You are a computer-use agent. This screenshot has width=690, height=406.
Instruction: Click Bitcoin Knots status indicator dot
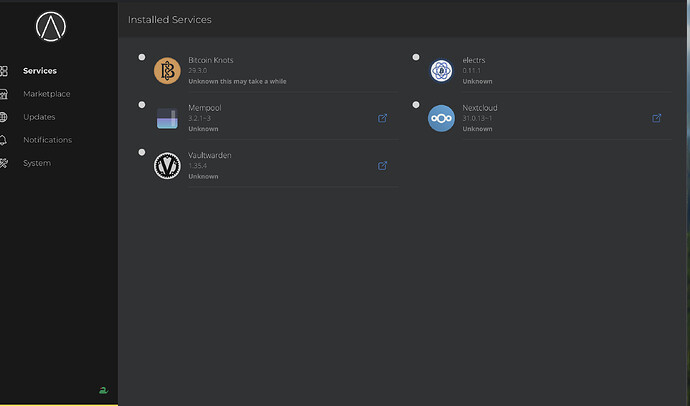(x=142, y=57)
